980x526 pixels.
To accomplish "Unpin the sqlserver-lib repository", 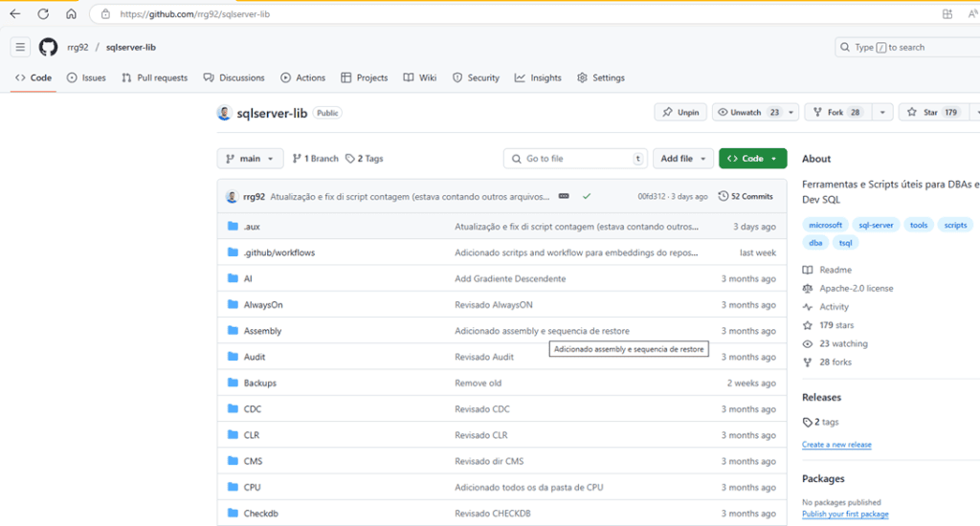I will tap(679, 112).
